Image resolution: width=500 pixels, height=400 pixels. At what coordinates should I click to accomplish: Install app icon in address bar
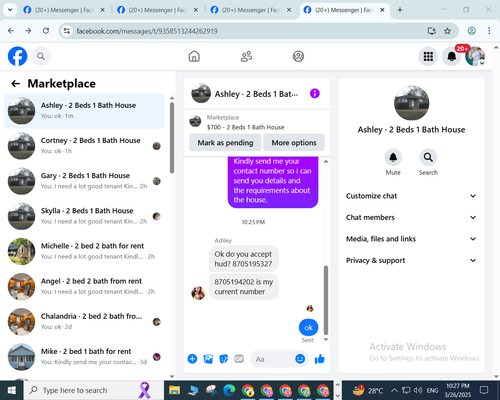pyautogui.click(x=432, y=31)
